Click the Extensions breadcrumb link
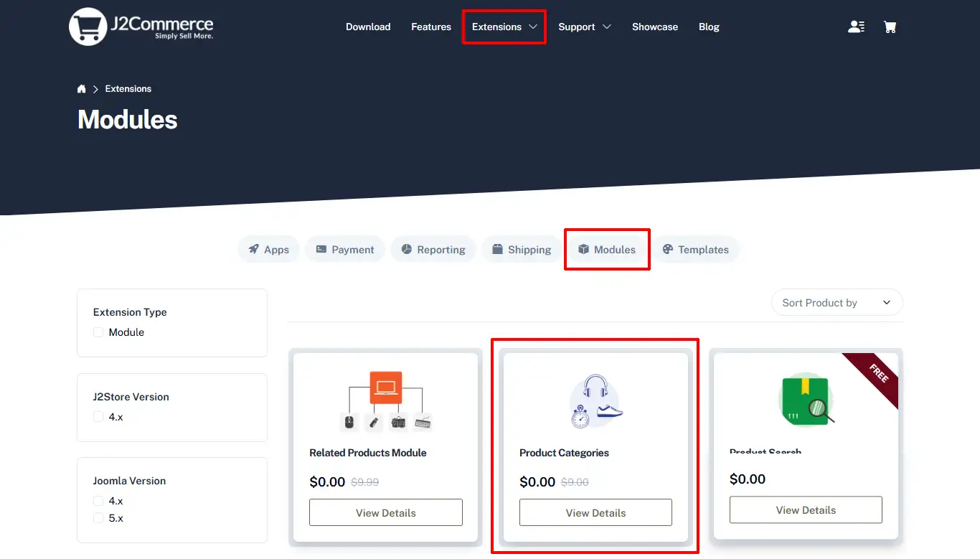 [128, 89]
